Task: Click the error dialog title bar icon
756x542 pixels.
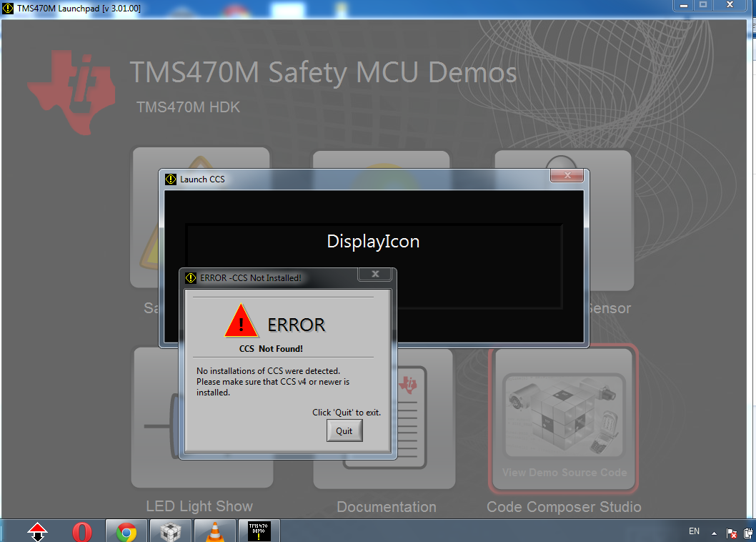Action: click(x=191, y=278)
